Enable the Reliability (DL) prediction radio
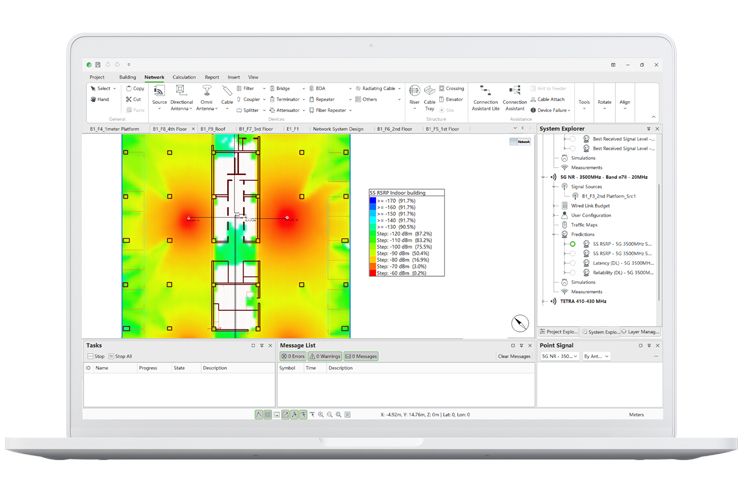This screenshot has width=744, height=481. click(x=573, y=272)
